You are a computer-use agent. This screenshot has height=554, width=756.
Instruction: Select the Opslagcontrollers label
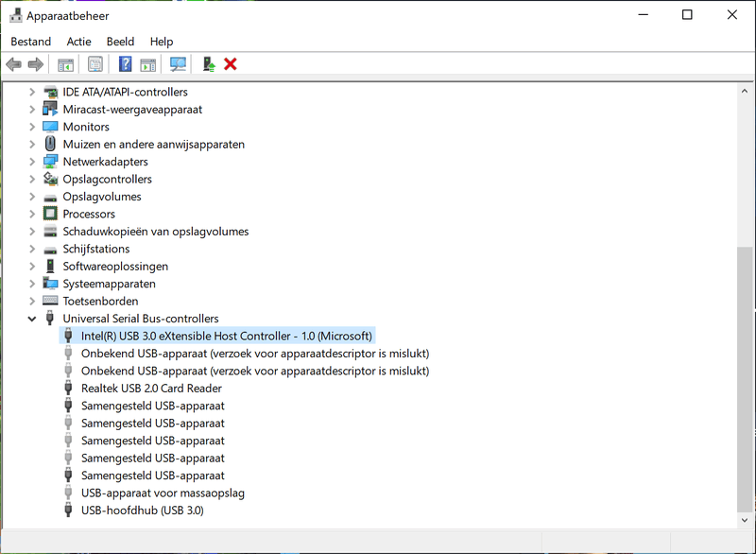pos(107,179)
